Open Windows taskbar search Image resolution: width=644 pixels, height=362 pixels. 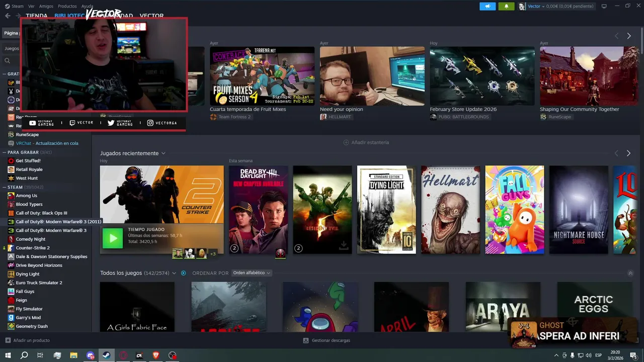(24, 355)
